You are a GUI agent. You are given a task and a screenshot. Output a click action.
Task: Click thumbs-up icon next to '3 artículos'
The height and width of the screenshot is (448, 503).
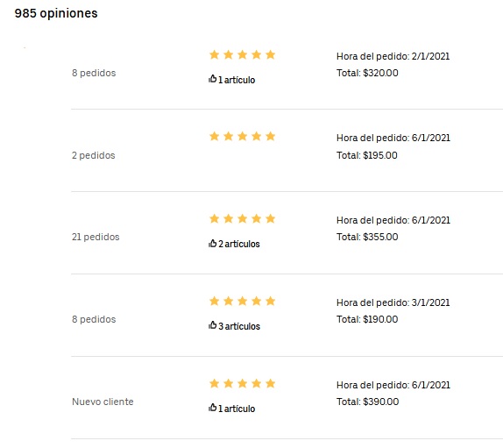[x=212, y=325]
